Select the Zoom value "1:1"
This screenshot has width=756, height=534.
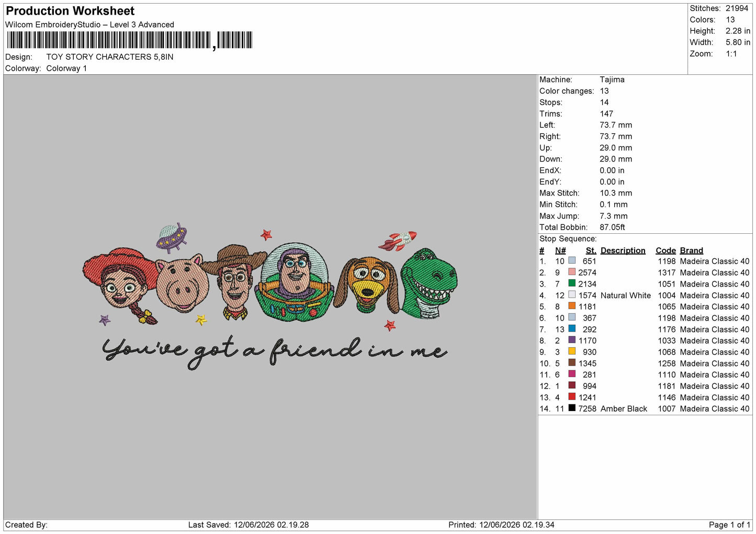[731, 54]
